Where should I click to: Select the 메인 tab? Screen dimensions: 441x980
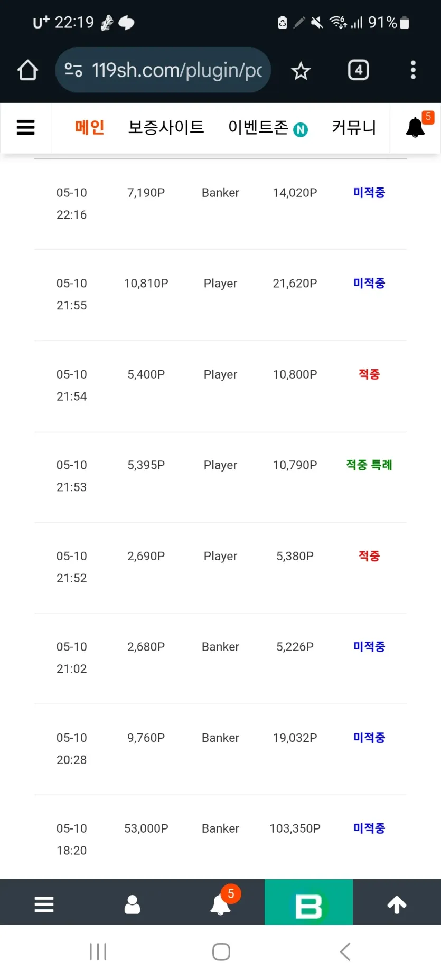coord(89,127)
